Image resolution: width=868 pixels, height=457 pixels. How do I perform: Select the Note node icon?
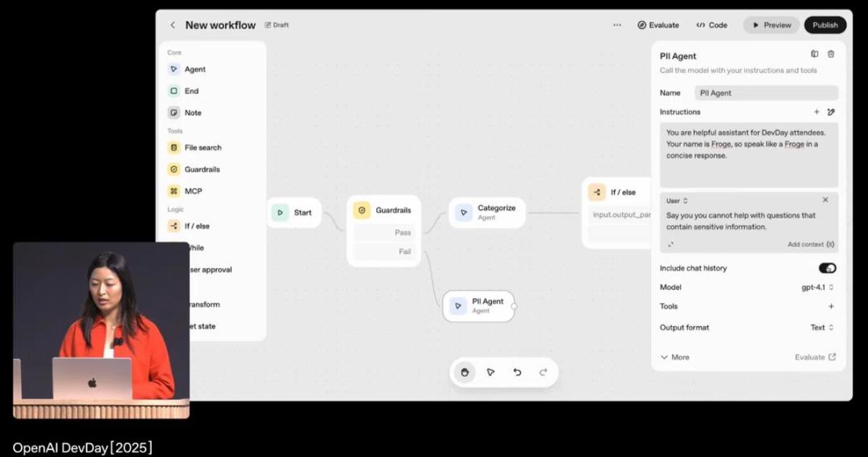(x=174, y=112)
